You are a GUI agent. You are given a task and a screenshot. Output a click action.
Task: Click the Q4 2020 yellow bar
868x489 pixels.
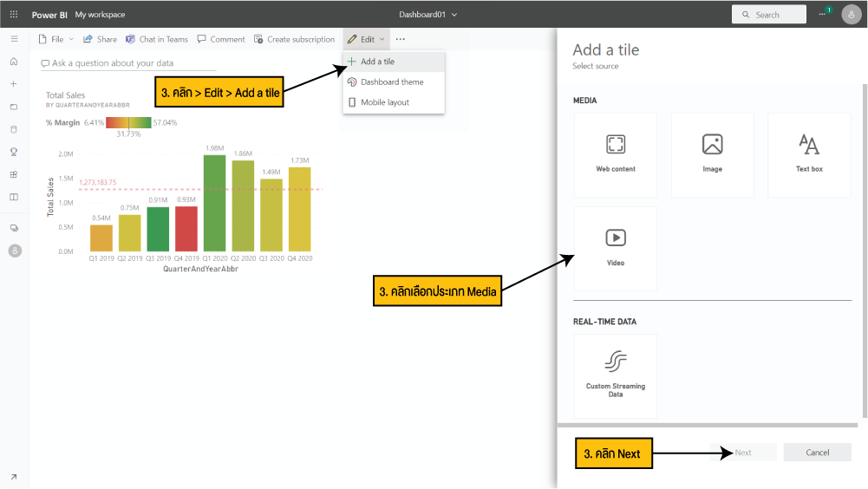pos(299,209)
